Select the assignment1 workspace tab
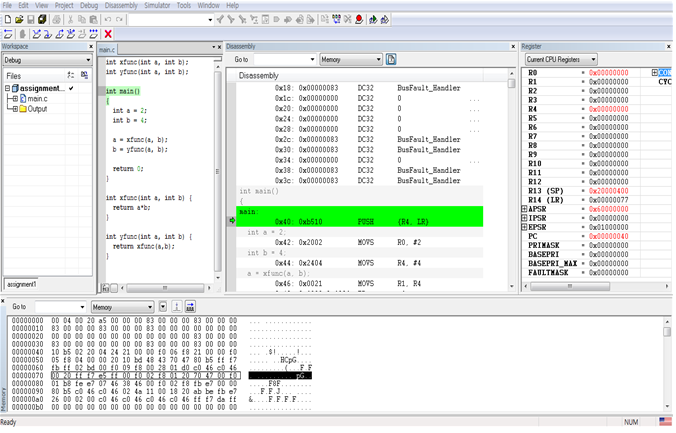Viewport: 676px width, 433px height. (22, 285)
